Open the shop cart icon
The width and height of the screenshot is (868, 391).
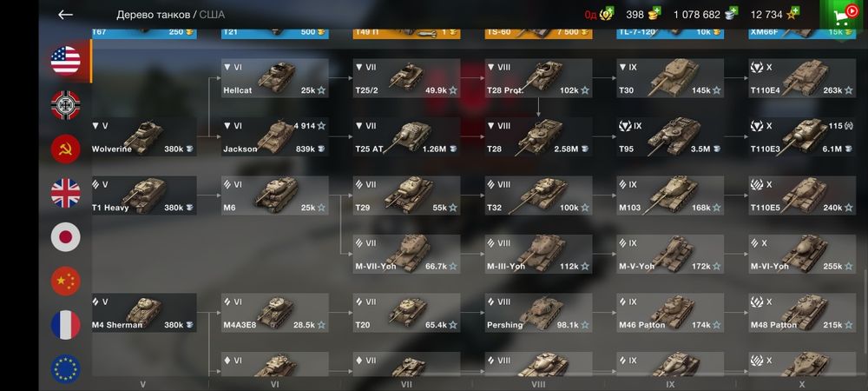(843, 15)
